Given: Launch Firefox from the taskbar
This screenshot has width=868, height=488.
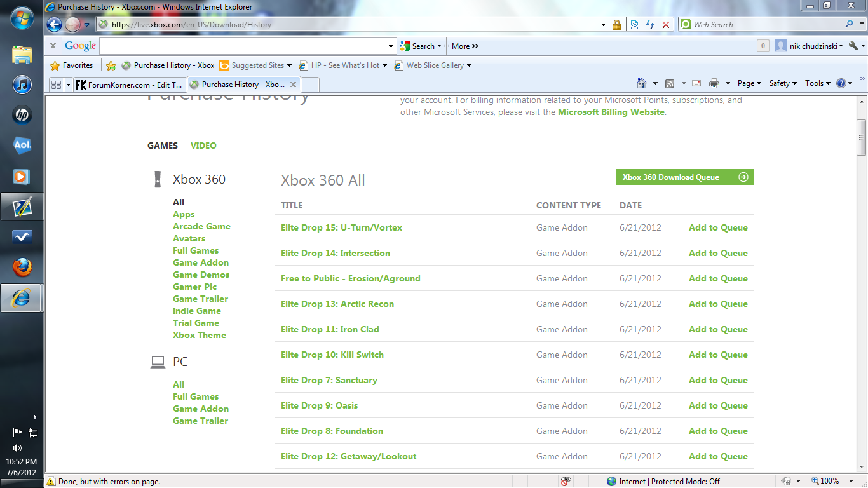Looking at the screenshot, I should 22,268.
